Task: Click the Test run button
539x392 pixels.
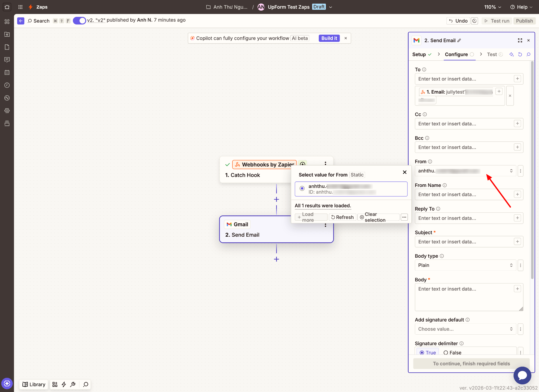Action: (497, 21)
